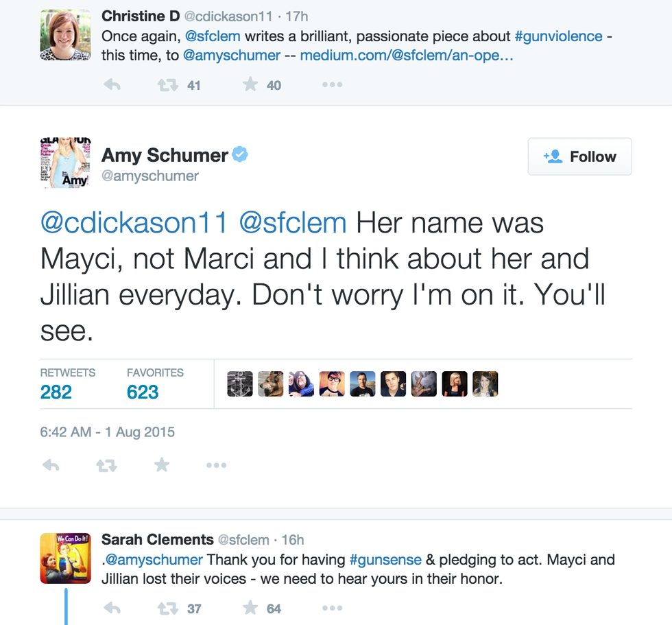Open the more options menu on Amy Schumer's tweet
Viewport: 672px width, 625px height.
pos(217,464)
